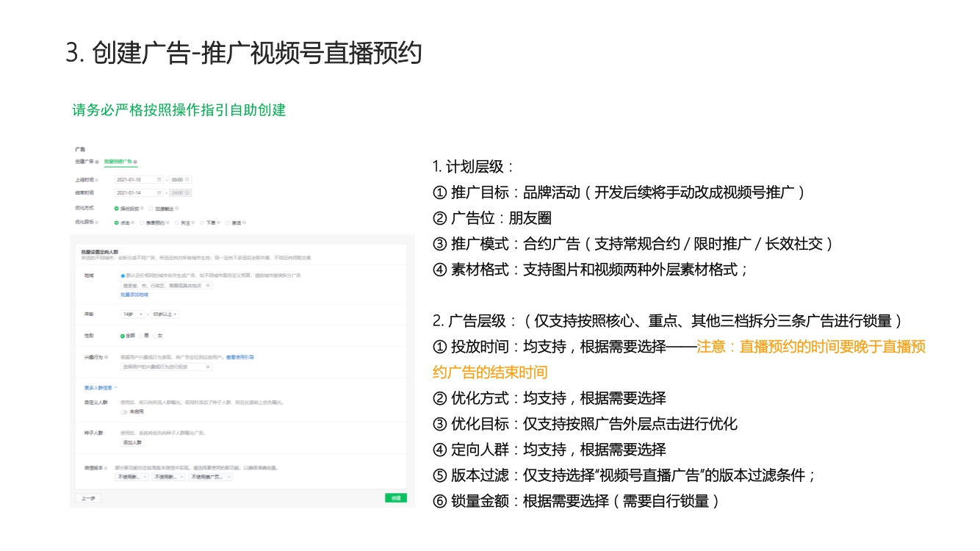Viewport: 980px width, 551px height.
Task: Click list icon in region search box
Action: point(207,285)
